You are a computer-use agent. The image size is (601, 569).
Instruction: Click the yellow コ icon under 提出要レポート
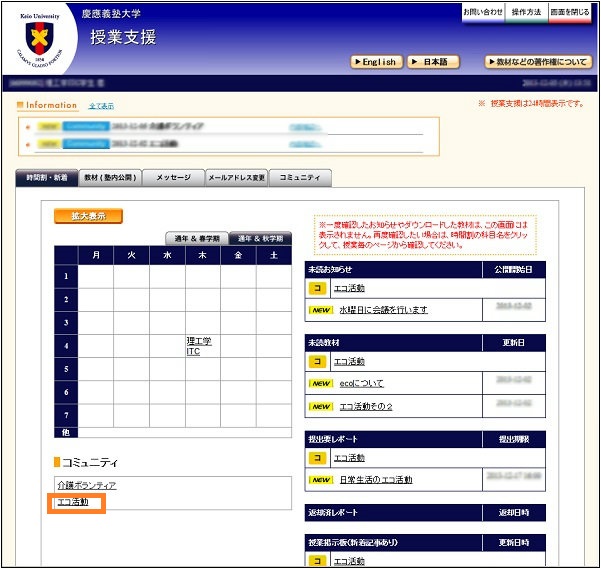317,458
